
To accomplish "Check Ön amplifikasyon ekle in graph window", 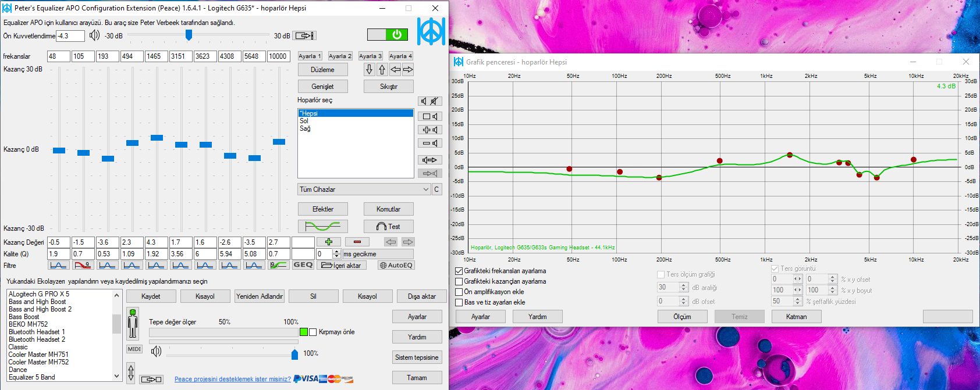I will (x=459, y=292).
